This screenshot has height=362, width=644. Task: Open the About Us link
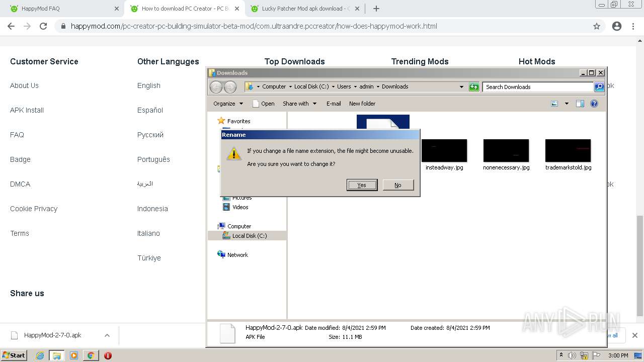coord(24,85)
